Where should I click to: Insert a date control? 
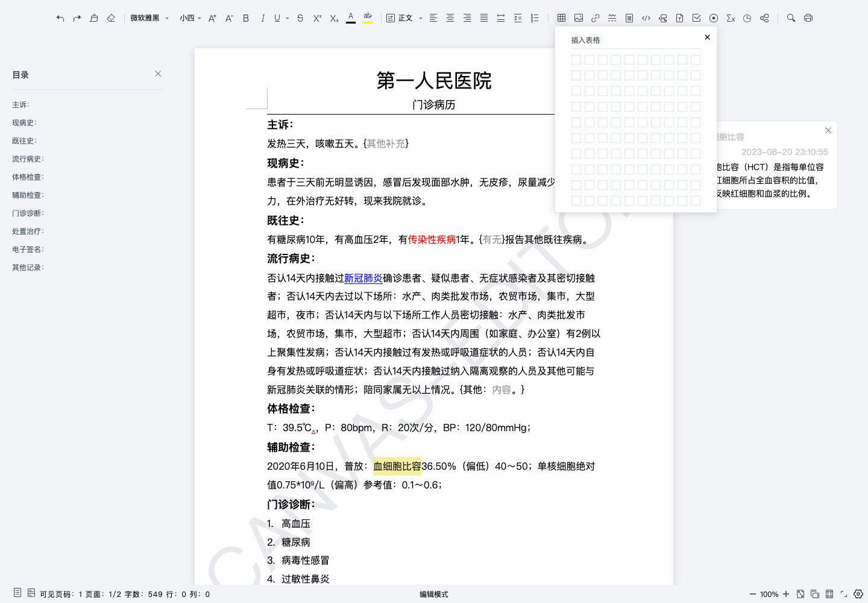point(747,18)
